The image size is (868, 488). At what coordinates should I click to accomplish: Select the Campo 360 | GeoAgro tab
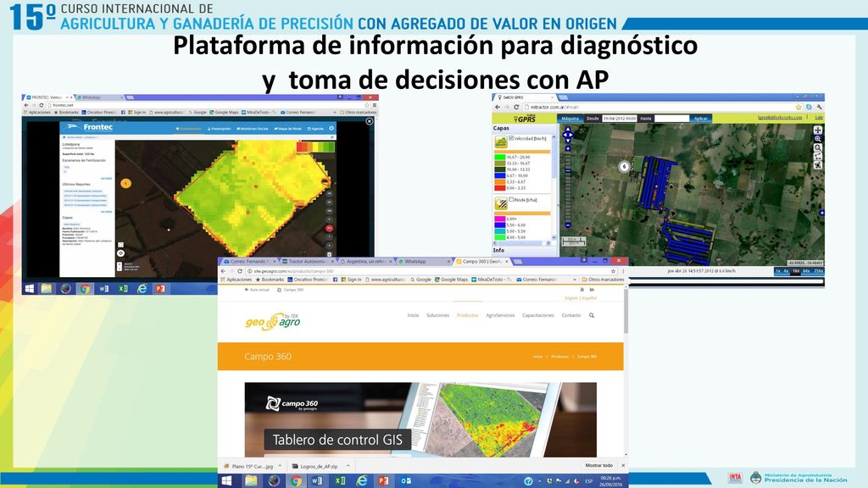(481, 261)
